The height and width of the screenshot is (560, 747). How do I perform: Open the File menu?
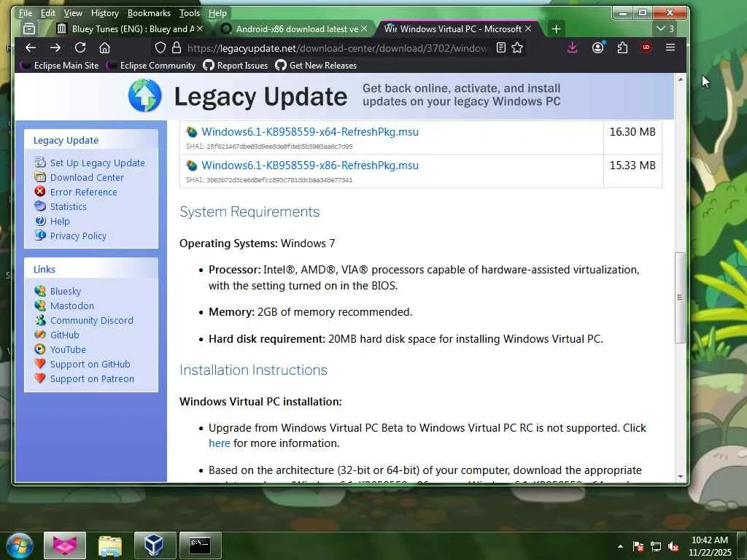[x=26, y=13]
